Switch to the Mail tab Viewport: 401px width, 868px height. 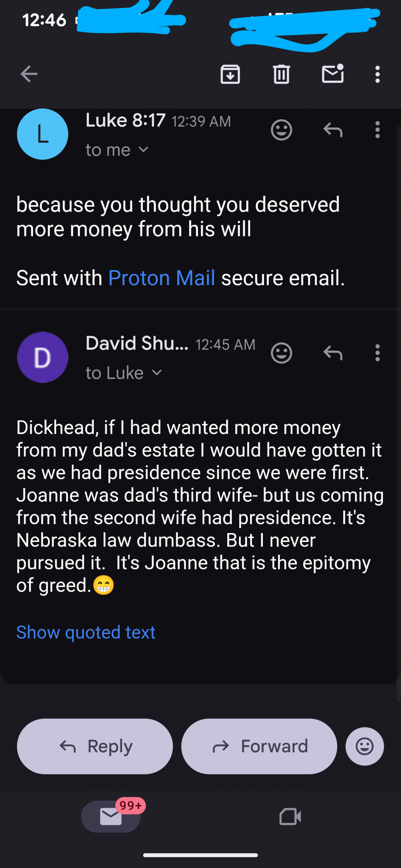tap(111, 816)
